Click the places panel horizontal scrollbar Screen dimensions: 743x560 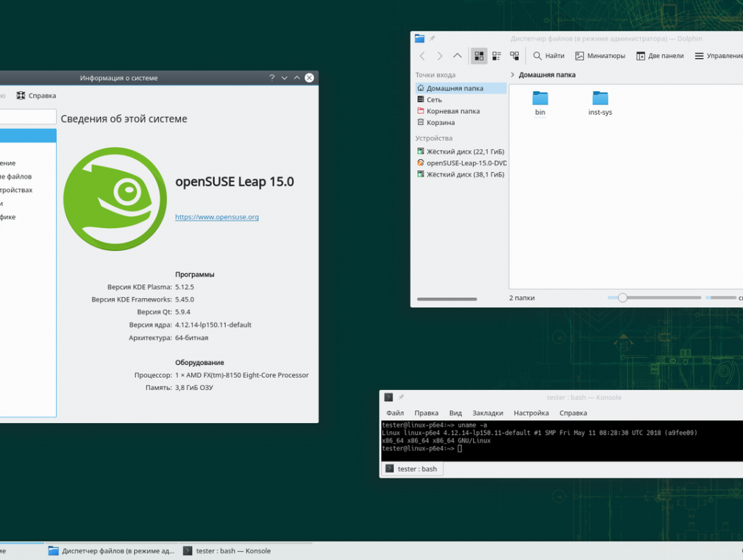pyautogui.click(x=447, y=300)
